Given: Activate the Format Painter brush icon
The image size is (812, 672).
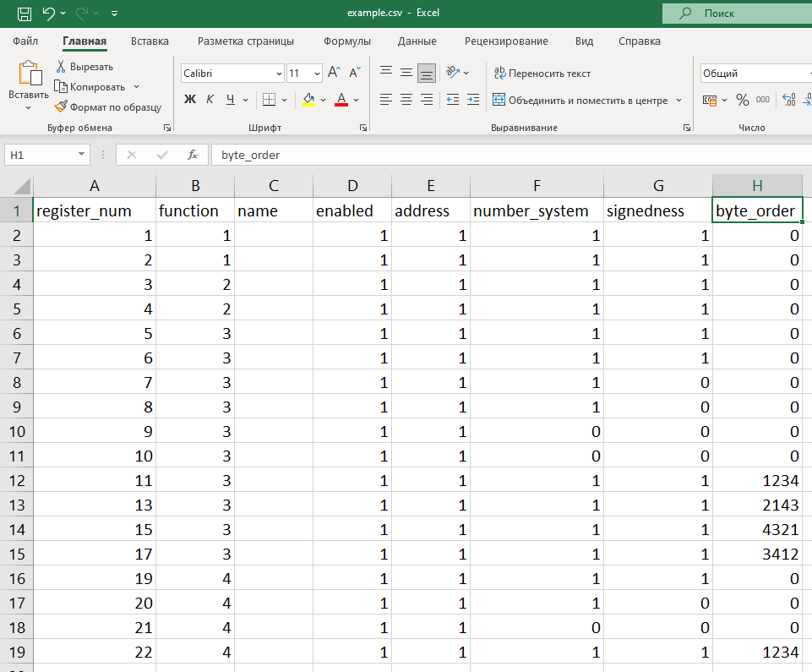Looking at the screenshot, I should 61,107.
